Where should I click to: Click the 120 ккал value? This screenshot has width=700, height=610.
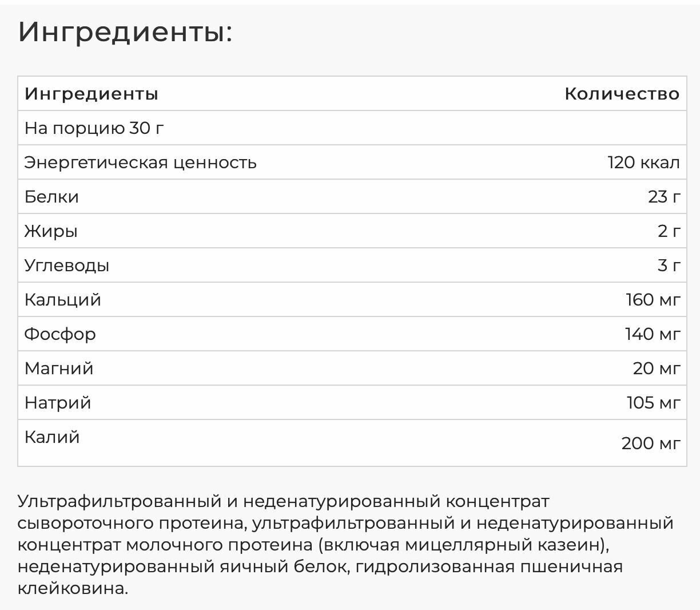click(644, 163)
